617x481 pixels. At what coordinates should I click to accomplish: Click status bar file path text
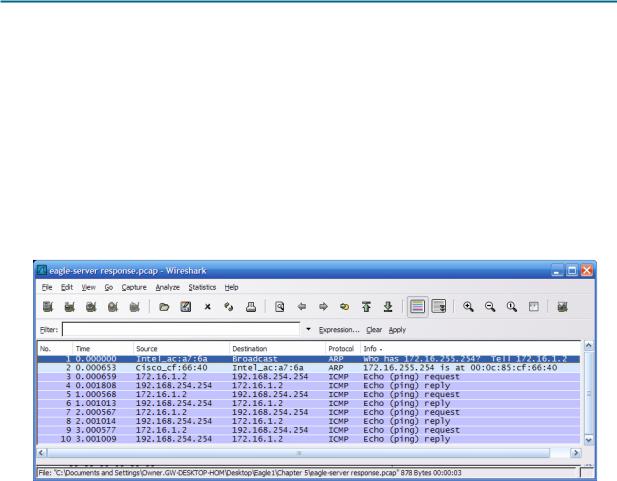point(250,472)
